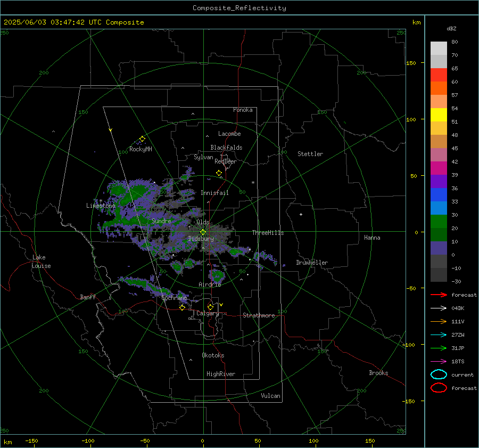Screen dimensions: 479x448
Task: Click the Vulcan label
Action: (270, 396)
